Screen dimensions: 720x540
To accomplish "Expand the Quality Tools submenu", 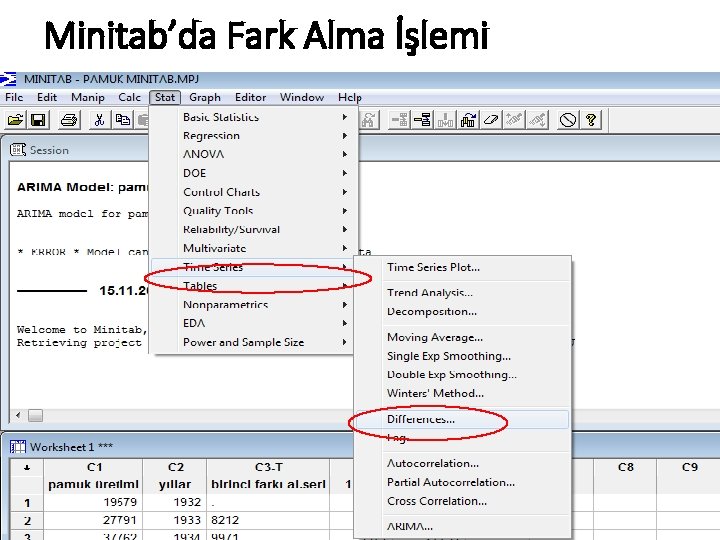I will [x=254, y=211].
